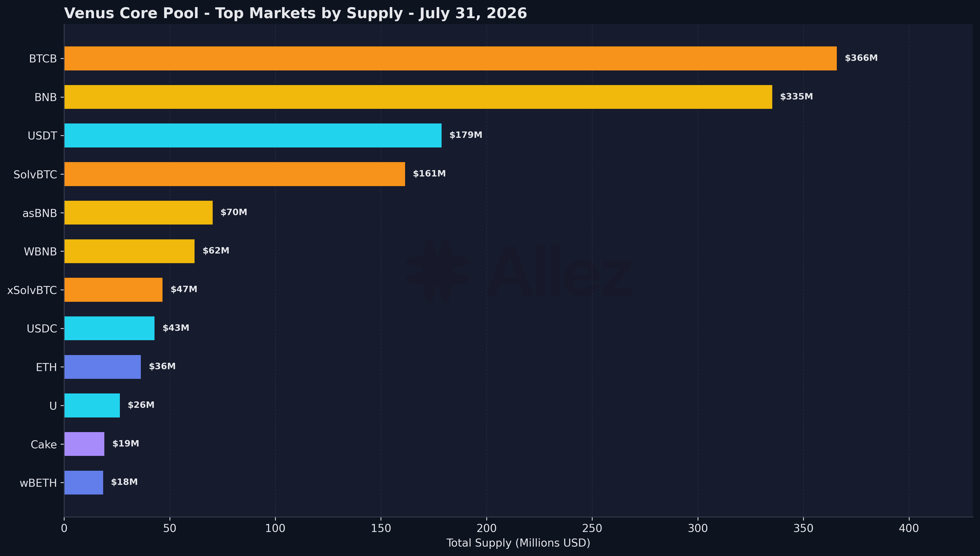Click the 'wBETH' axis label

click(38, 483)
